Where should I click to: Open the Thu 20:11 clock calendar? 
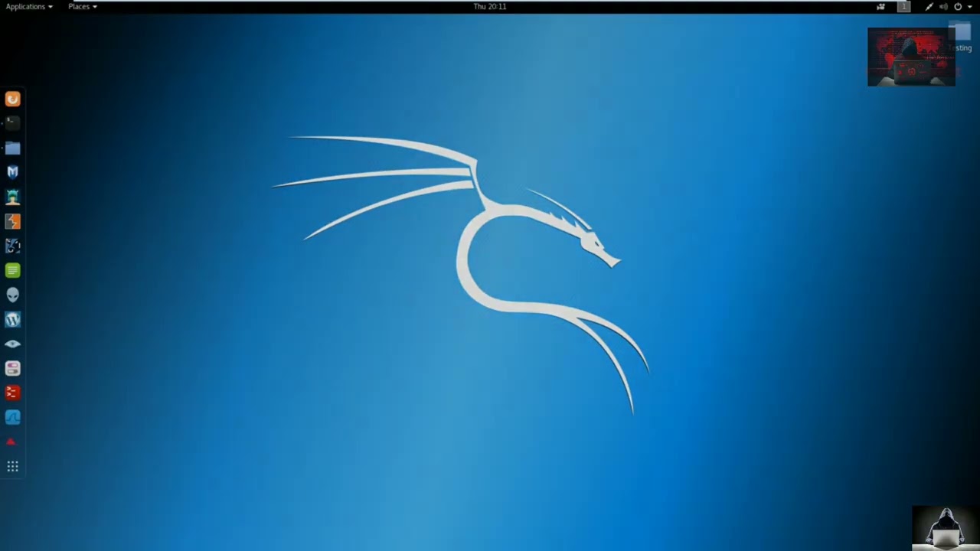(490, 6)
